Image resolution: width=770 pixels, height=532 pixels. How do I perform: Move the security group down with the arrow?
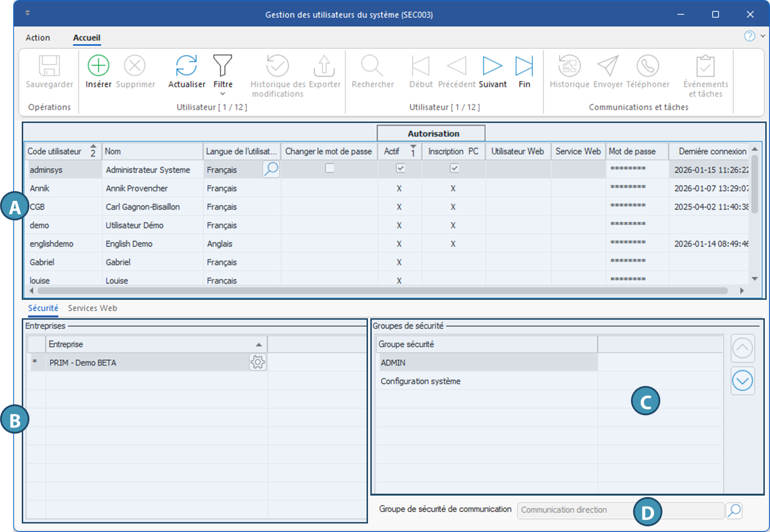click(x=742, y=381)
